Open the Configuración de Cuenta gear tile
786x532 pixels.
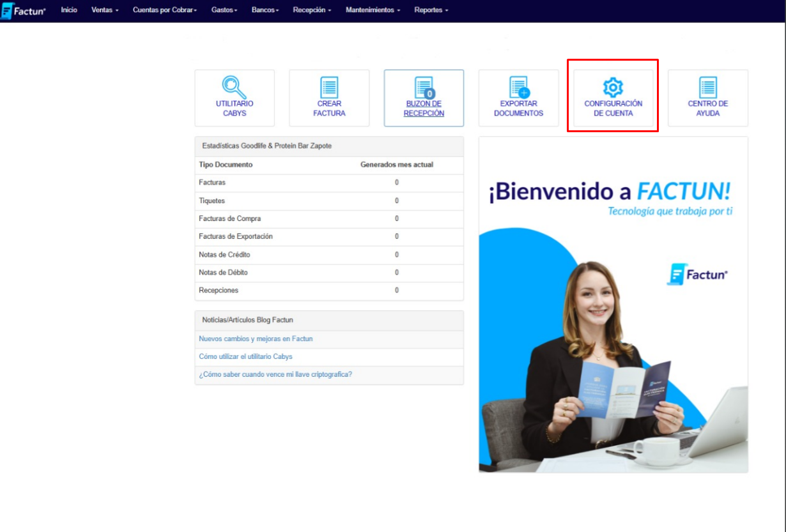point(613,98)
